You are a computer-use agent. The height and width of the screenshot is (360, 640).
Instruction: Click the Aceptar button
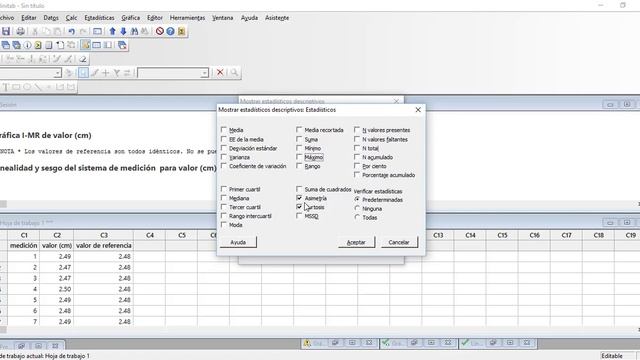(356, 242)
